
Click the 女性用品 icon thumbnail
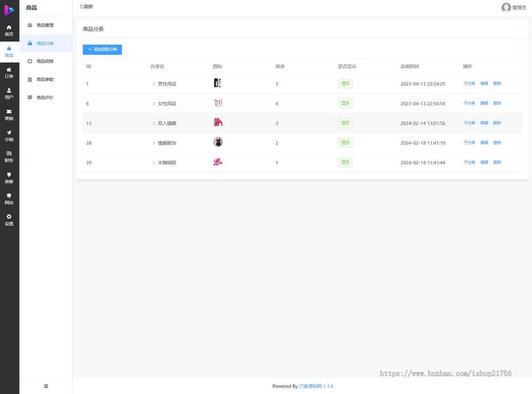pyautogui.click(x=218, y=103)
